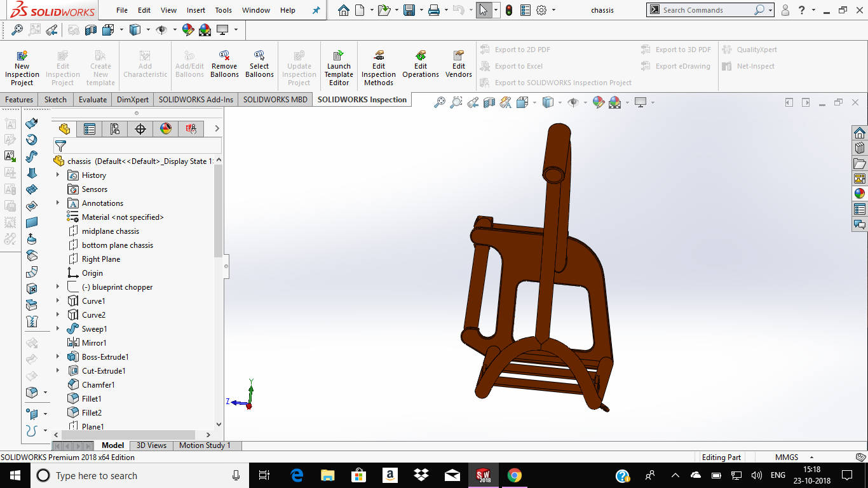Expand the Curve1 feature node

(58, 301)
